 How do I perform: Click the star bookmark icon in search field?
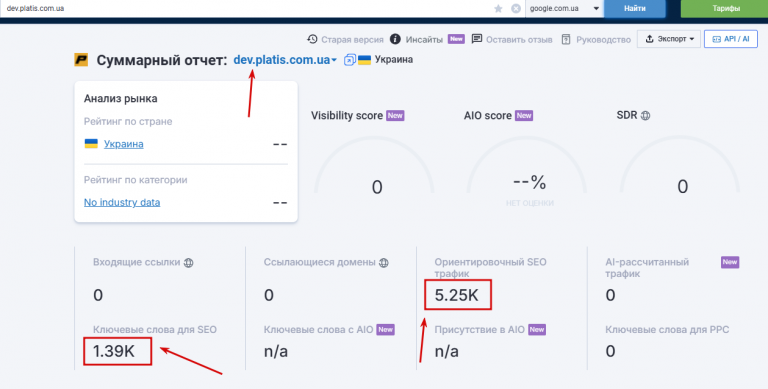(x=498, y=8)
